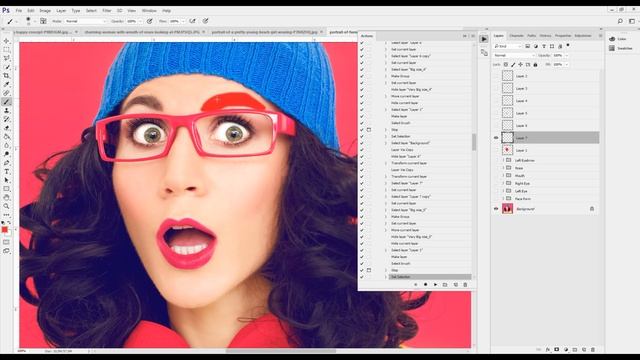Toggle dialog box for first Stop step

click(x=369, y=130)
